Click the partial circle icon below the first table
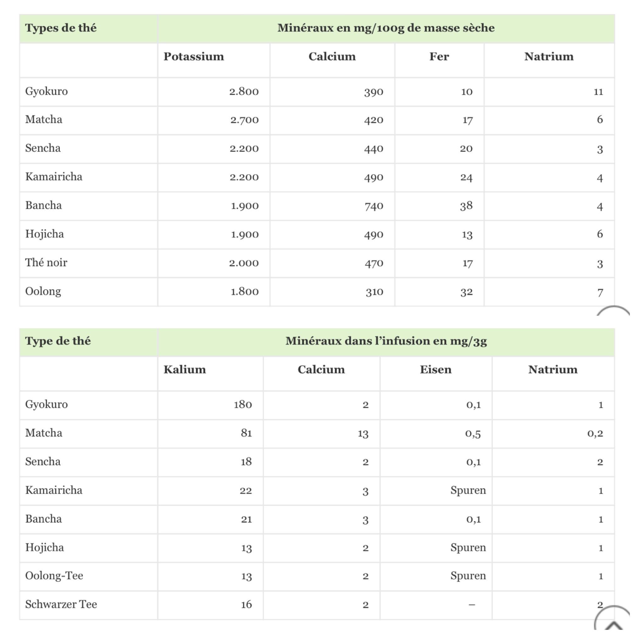Viewport: 644px width, 644px height. (613, 310)
